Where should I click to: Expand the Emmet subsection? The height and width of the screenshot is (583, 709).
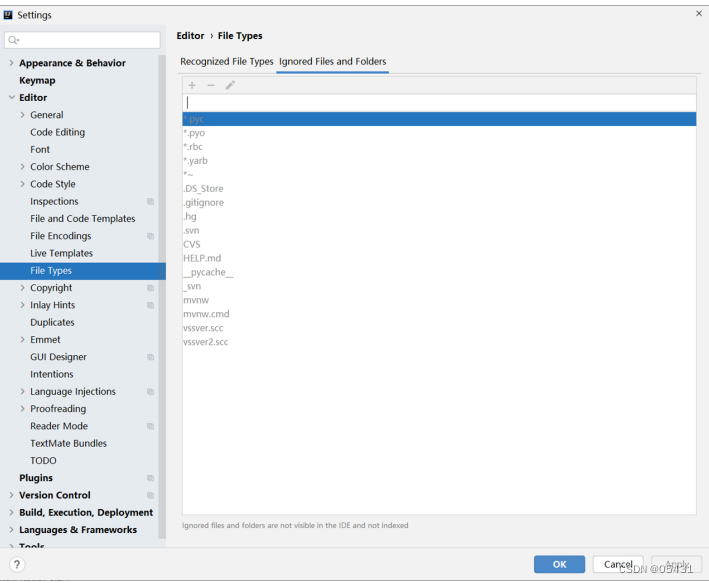(23, 339)
